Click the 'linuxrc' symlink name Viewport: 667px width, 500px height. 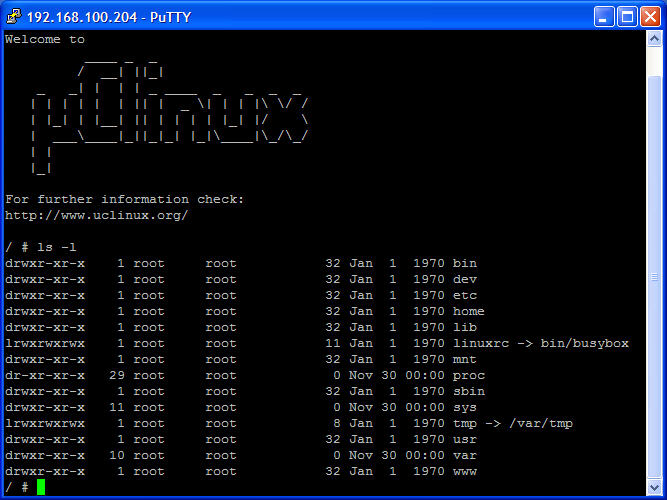[481, 343]
